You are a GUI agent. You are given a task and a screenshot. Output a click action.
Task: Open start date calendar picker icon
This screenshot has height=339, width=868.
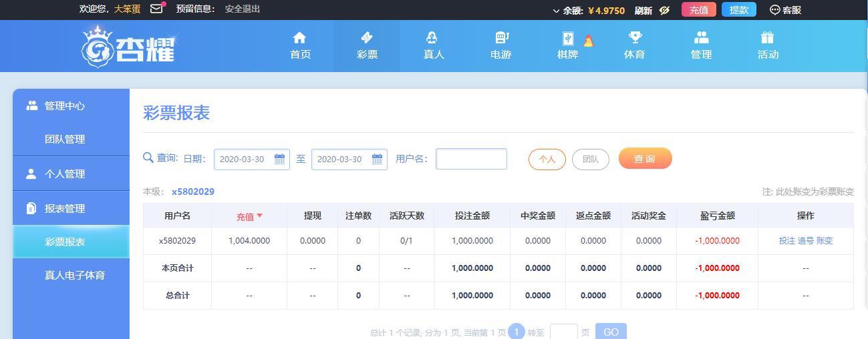[279, 159]
